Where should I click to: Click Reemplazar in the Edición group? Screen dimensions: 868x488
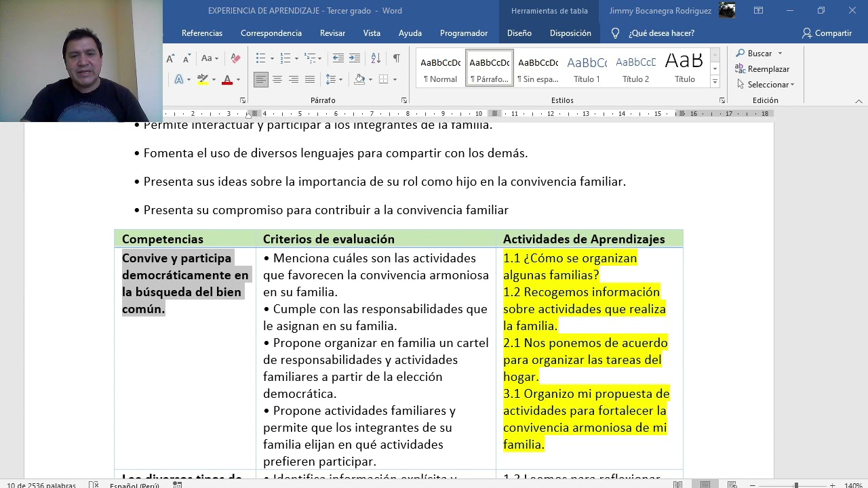tap(762, 69)
